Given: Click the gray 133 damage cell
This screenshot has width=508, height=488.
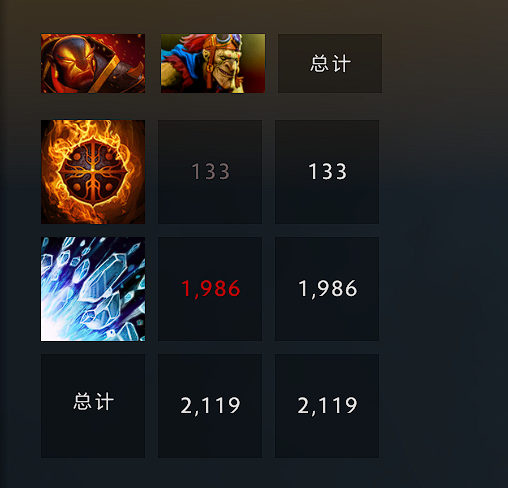Looking at the screenshot, I should point(210,172).
